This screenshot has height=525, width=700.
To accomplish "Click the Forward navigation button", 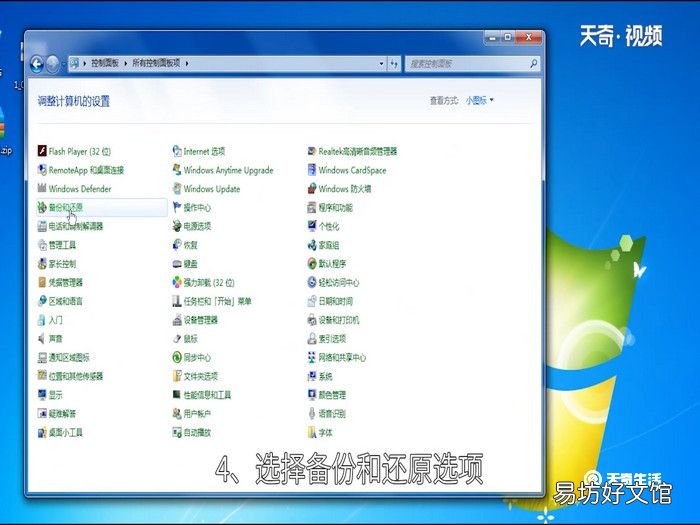I will [53, 64].
